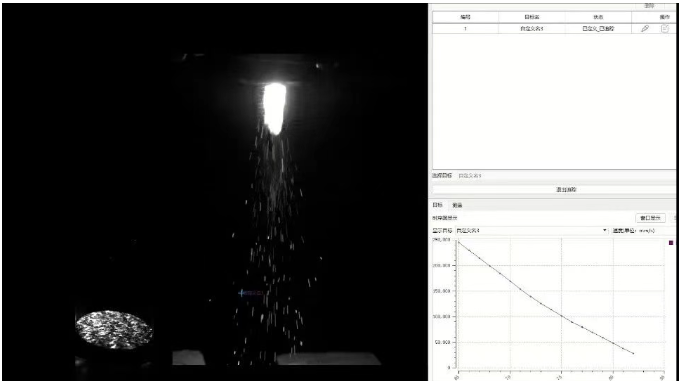Screen dimensions: 680x381
Task: Click the wide button below the target table
Action: (x=554, y=189)
